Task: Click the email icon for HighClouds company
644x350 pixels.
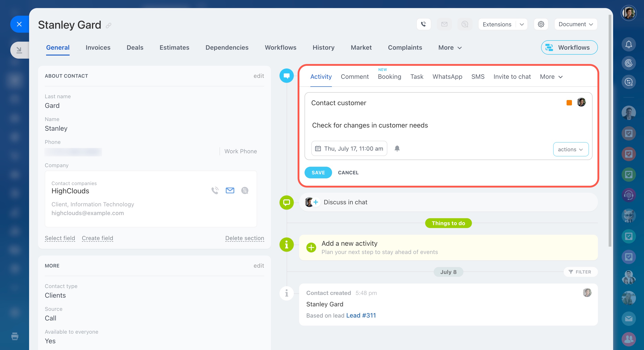Action: [230, 190]
